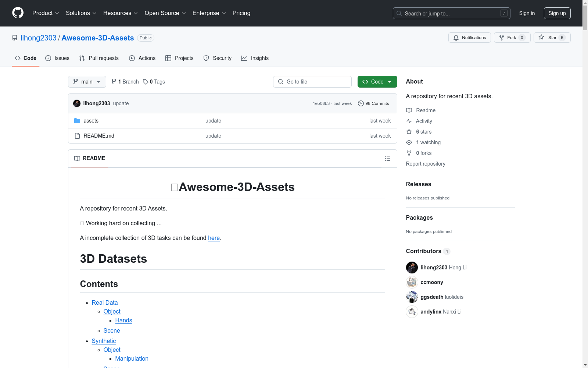
Task: Expand the Resources menu
Action: pyautogui.click(x=121, y=13)
